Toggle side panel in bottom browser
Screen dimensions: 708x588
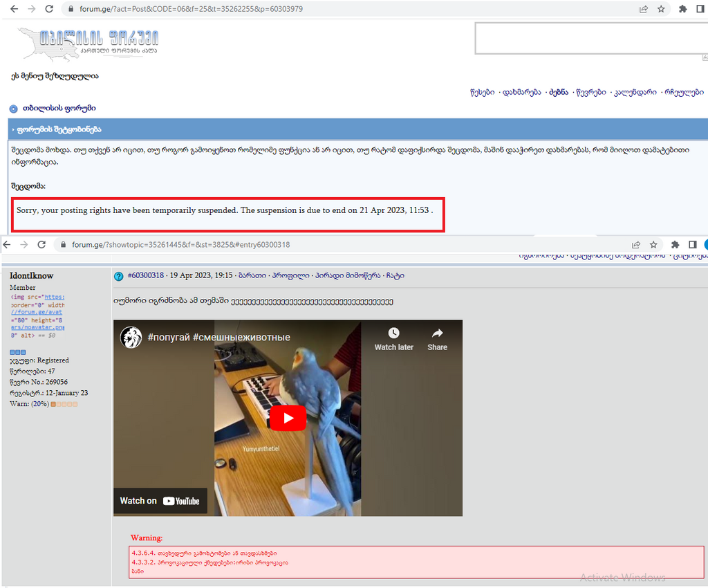pos(693,245)
